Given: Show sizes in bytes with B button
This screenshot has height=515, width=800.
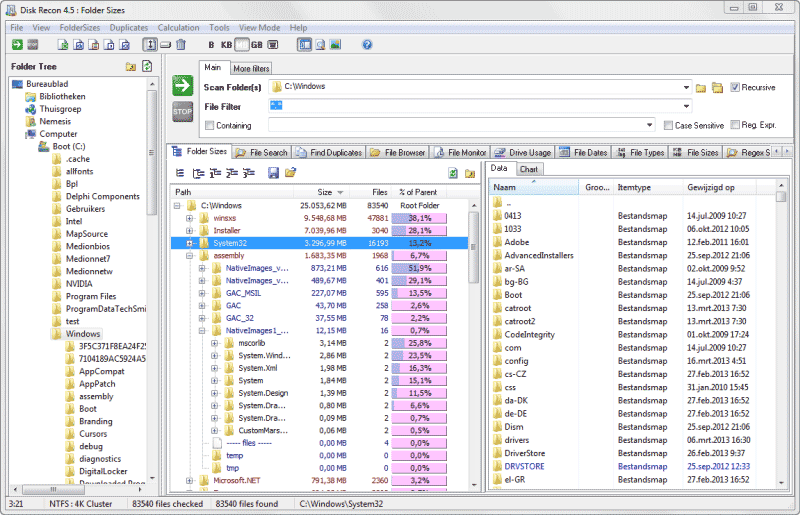Looking at the screenshot, I should (x=211, y=45).
